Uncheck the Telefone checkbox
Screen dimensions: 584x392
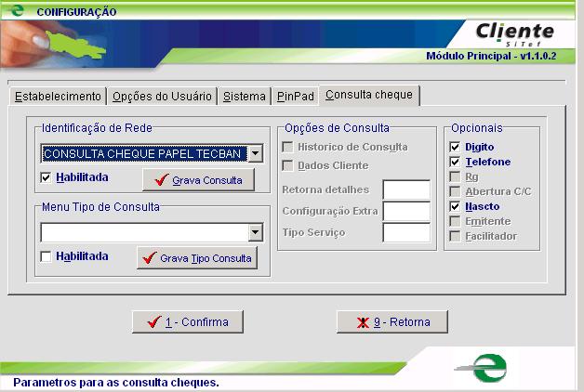point(455,162)
